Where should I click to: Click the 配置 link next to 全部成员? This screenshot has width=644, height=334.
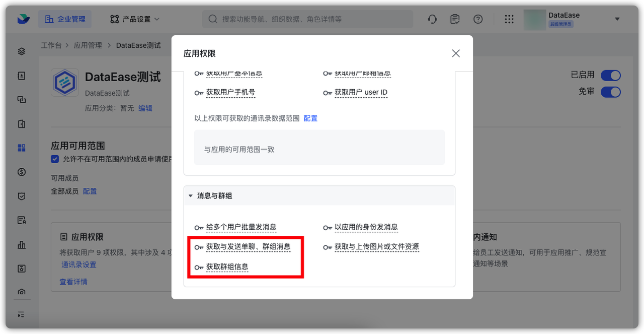[x=90, y=191]
